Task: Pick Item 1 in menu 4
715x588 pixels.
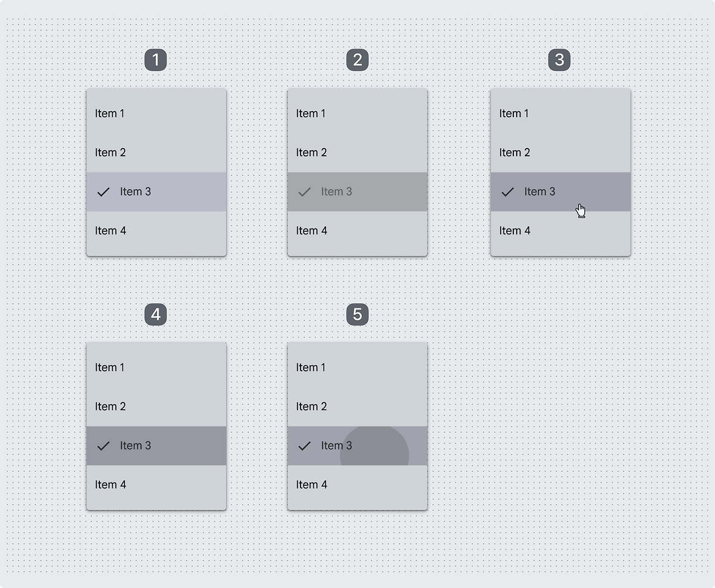Action: 156,367
